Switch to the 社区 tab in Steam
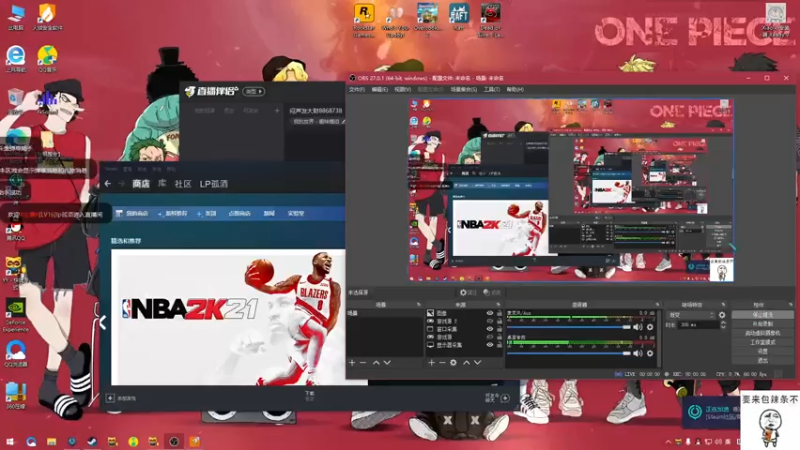This screenshot has width=800, height=450. point(183,184)
